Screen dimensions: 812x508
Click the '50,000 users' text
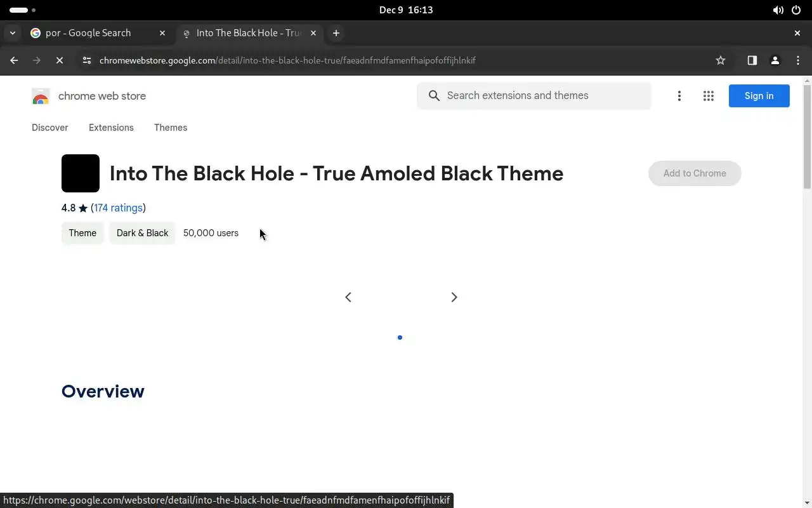(x=211, y=233)
